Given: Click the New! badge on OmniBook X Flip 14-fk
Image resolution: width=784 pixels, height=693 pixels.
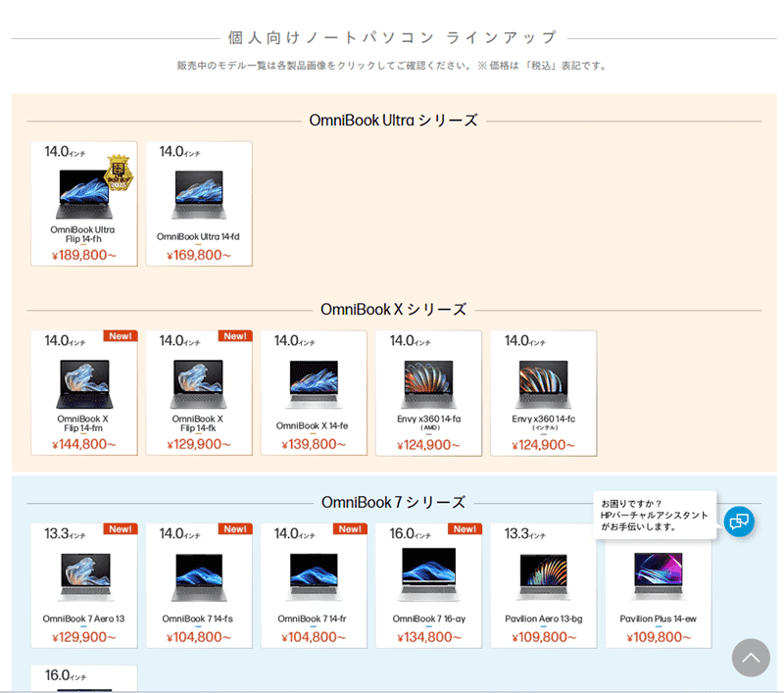Looking at the screenshot, I should (235, 336).
